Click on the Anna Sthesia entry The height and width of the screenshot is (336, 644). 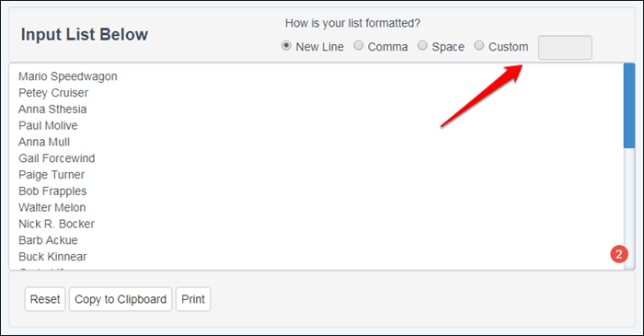point(52,110)
